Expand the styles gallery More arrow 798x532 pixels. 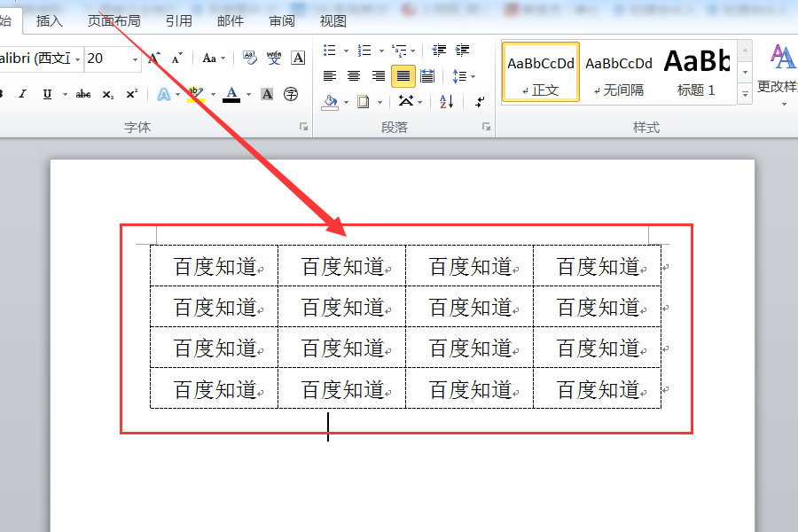click(745, 94)
